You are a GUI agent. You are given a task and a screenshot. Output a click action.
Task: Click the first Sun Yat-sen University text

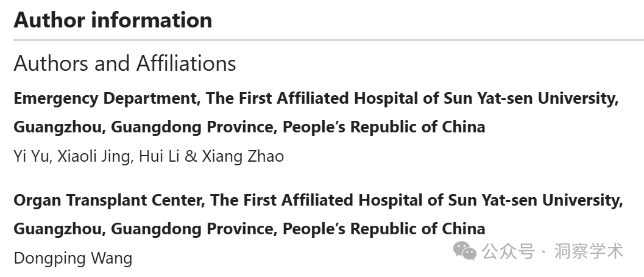click(531, 98)
